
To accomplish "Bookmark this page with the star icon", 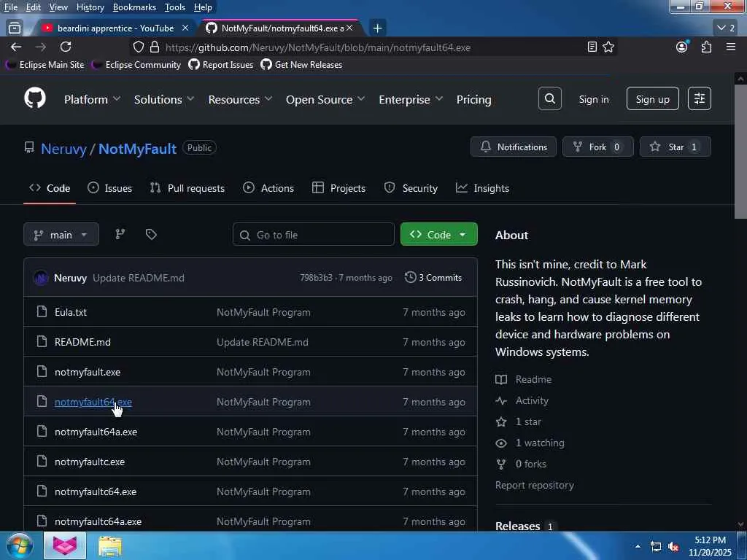I will [608, 47].
